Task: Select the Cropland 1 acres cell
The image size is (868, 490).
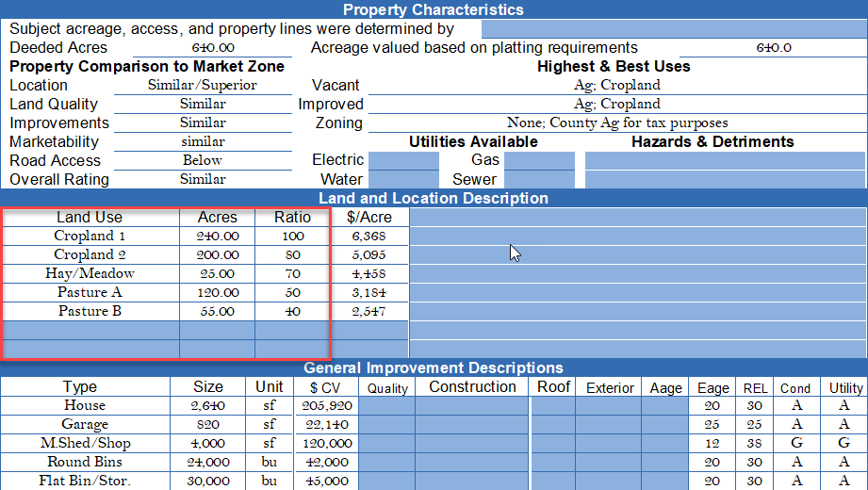Action: (x=217, y=236)
